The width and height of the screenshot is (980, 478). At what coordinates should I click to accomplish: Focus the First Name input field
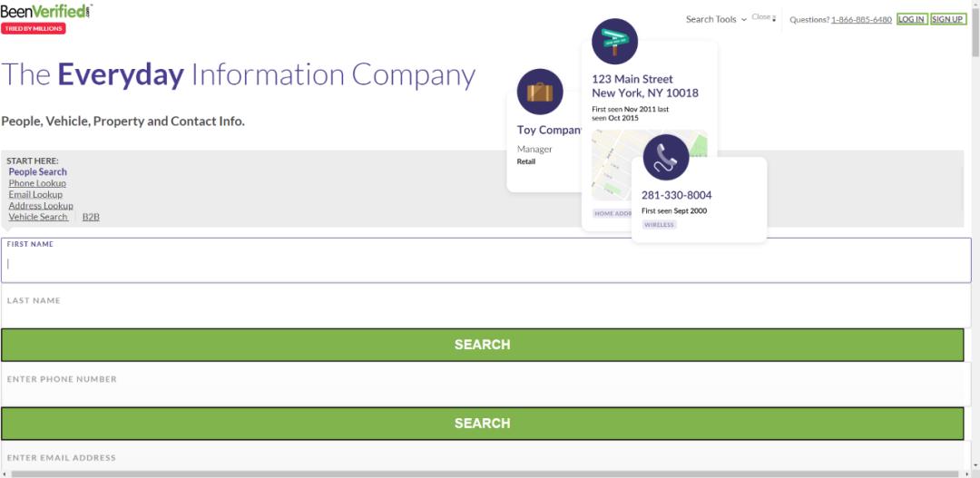click(486, 260)
